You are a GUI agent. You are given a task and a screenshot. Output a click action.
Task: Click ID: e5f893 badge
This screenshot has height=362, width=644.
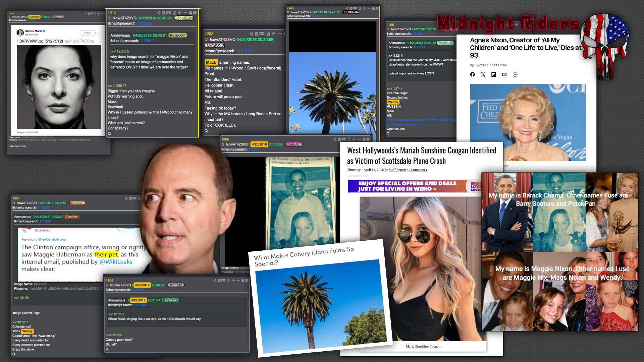pos(184,18)
